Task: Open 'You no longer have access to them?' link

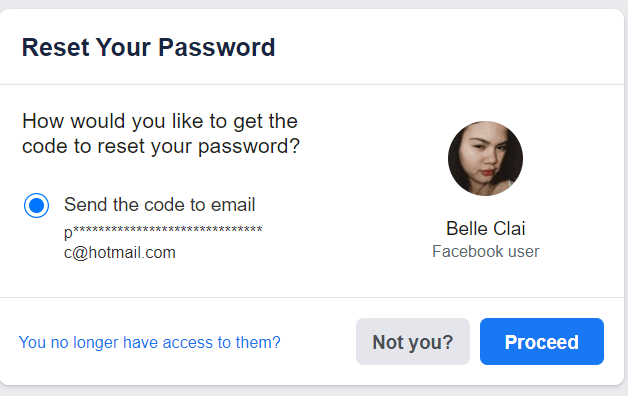Action: click(x=149, y=342)
